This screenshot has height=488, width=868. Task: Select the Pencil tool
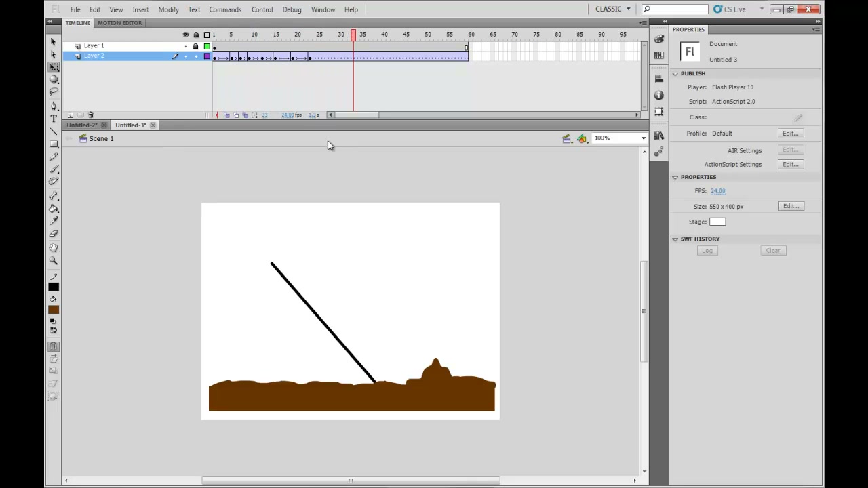click(54, 157)
